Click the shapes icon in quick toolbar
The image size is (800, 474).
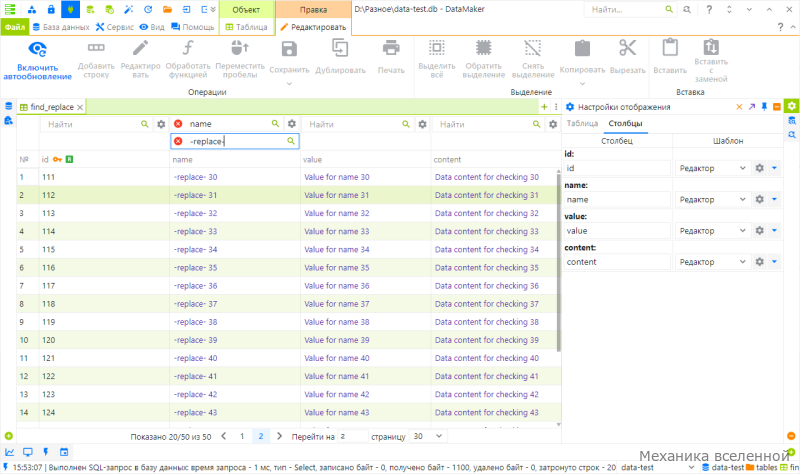(x=32, y=9)
